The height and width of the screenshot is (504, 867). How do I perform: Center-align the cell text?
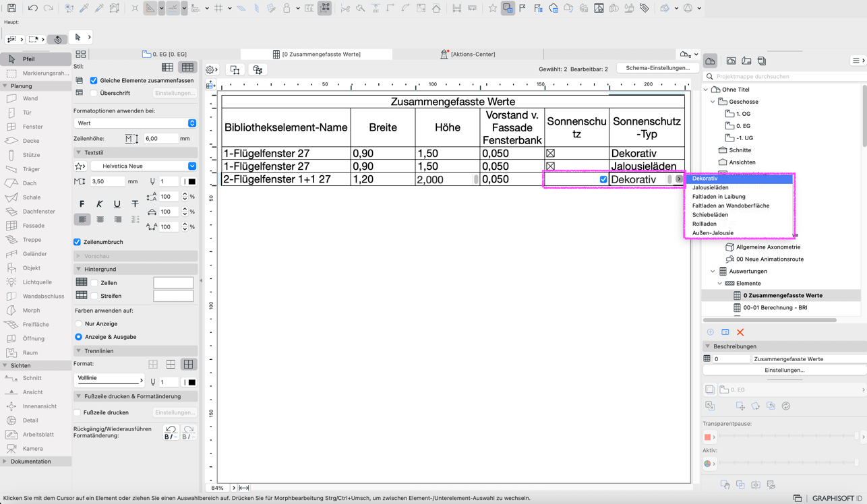tap(100, 220)
